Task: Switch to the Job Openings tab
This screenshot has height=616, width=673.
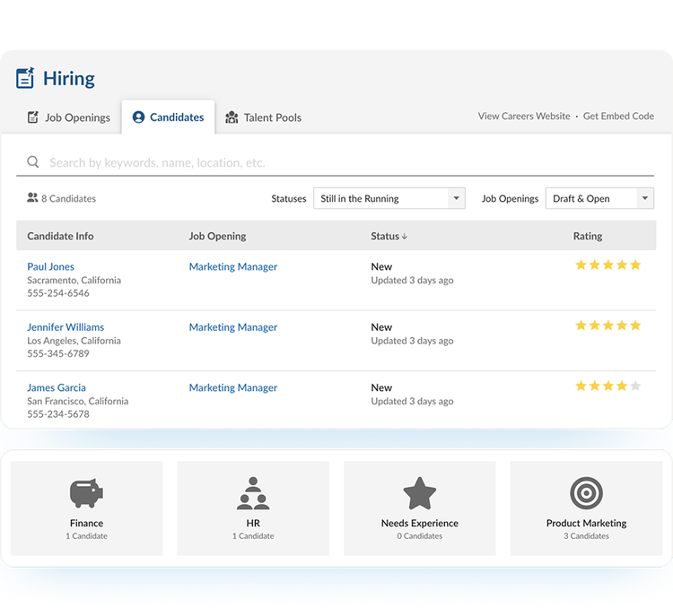Action: [69, 117]
